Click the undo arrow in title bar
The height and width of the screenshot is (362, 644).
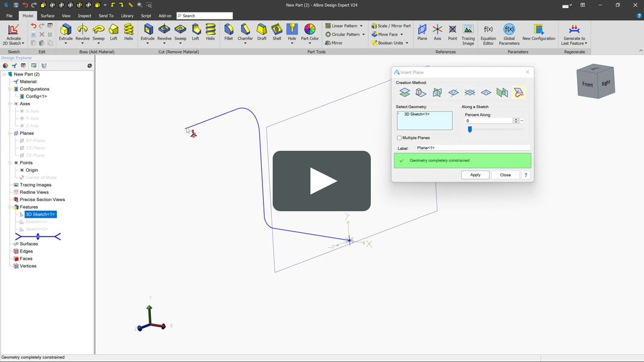click(25, 5)
